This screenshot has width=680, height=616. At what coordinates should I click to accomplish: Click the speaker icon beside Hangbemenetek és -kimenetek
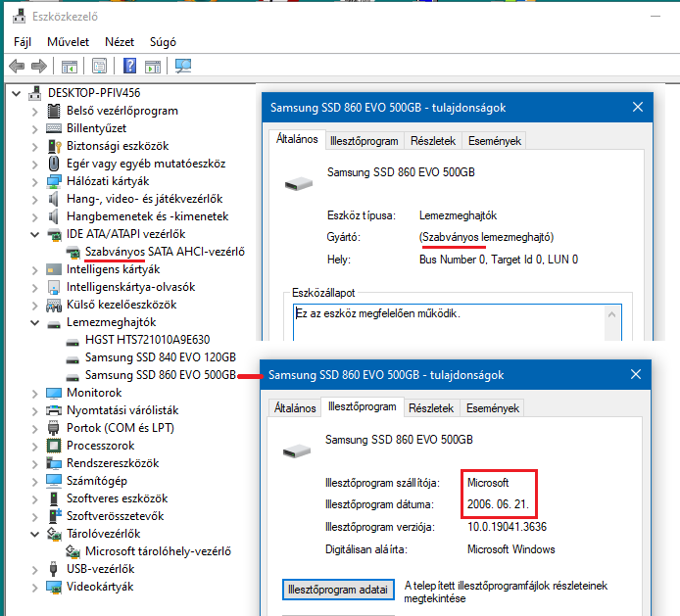[x=53, y=216]
